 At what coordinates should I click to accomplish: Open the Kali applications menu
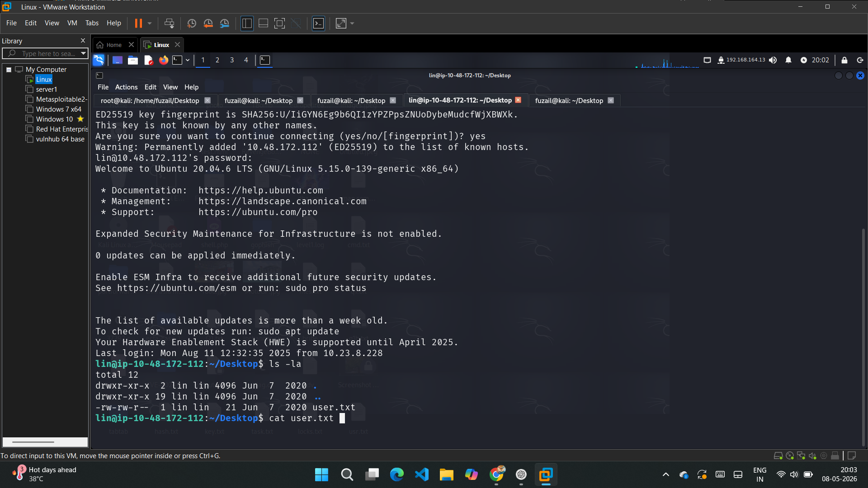pos(99,60)
